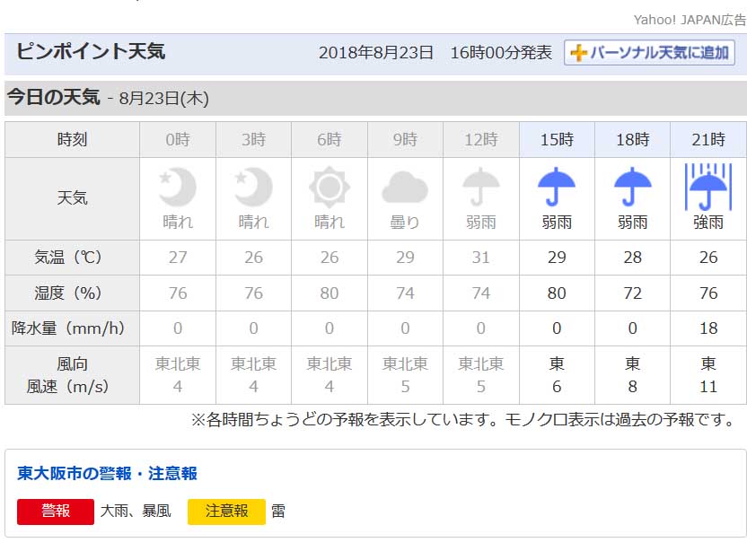Screen dimensions: 747x560
Task: Click the yellow plus icon on パーソナル天気 button
Action: click(578, 52)
